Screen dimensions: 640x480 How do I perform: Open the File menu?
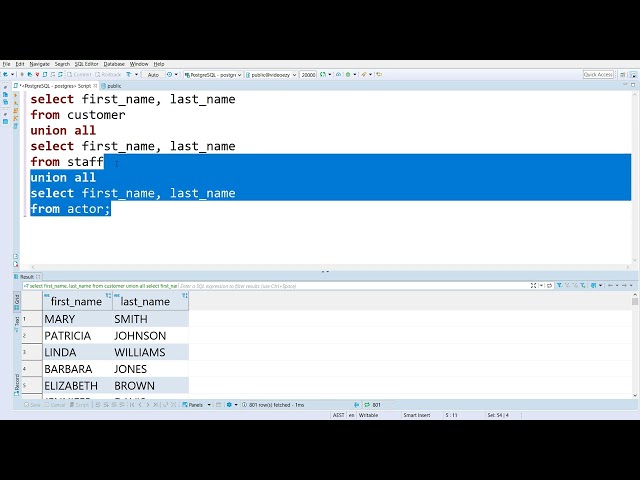point(7,64)
